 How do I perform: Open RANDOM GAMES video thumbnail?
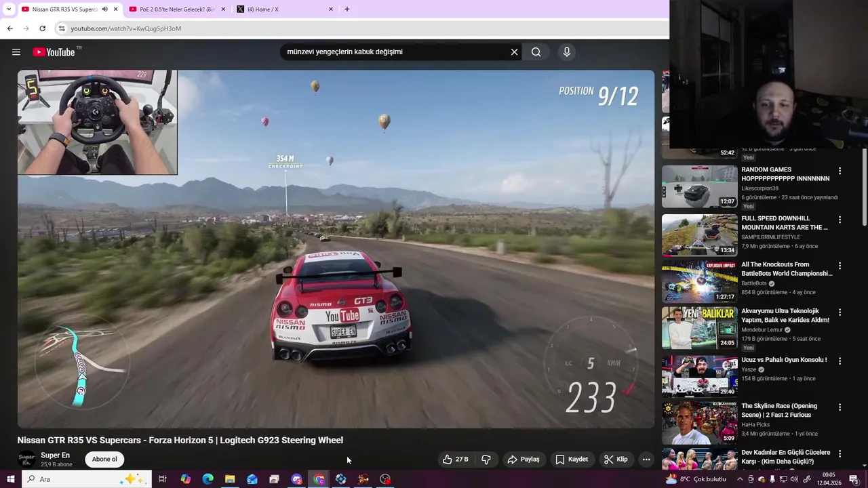tap(699, 187)
